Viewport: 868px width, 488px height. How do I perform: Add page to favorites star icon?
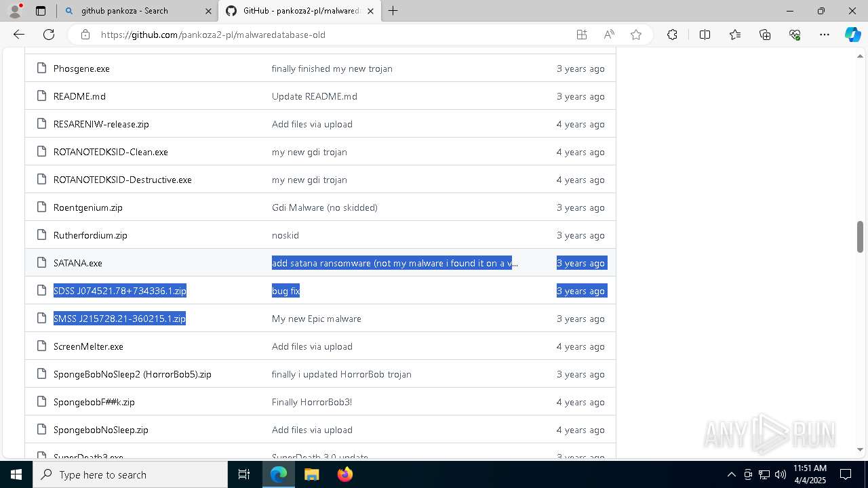tap(636, 35)
